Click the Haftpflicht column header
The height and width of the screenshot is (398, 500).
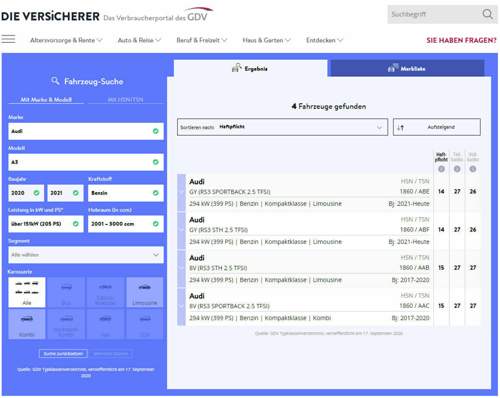(441, 157)
